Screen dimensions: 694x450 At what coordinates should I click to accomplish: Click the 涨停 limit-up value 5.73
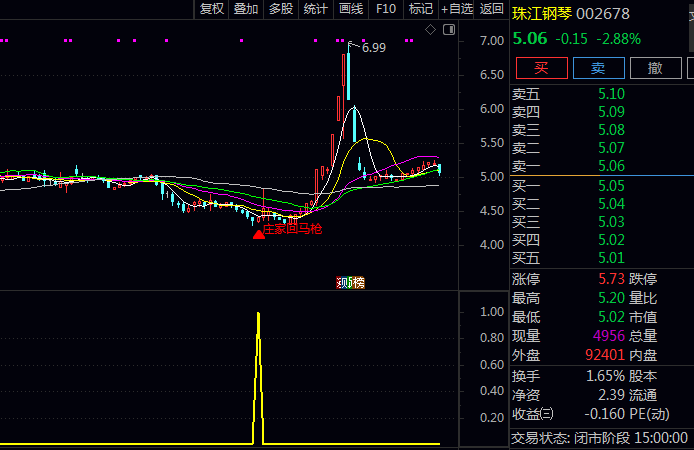point(611,279)
